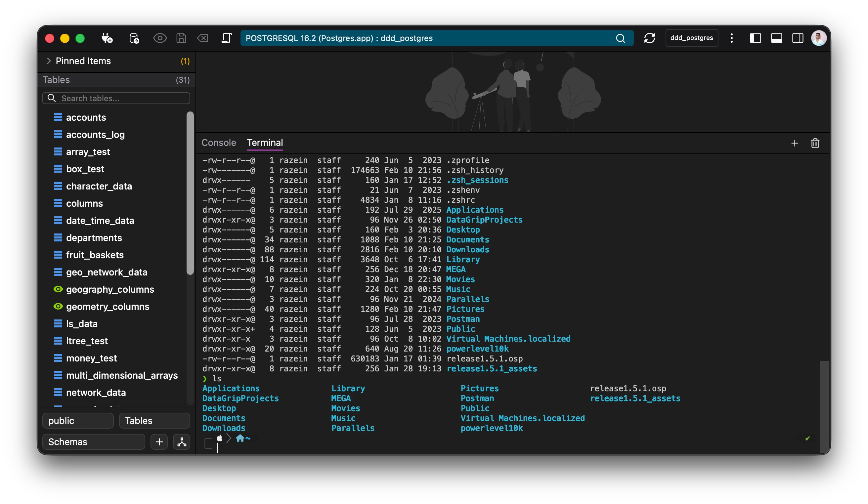Switch to the Console tab

point(219,143)
